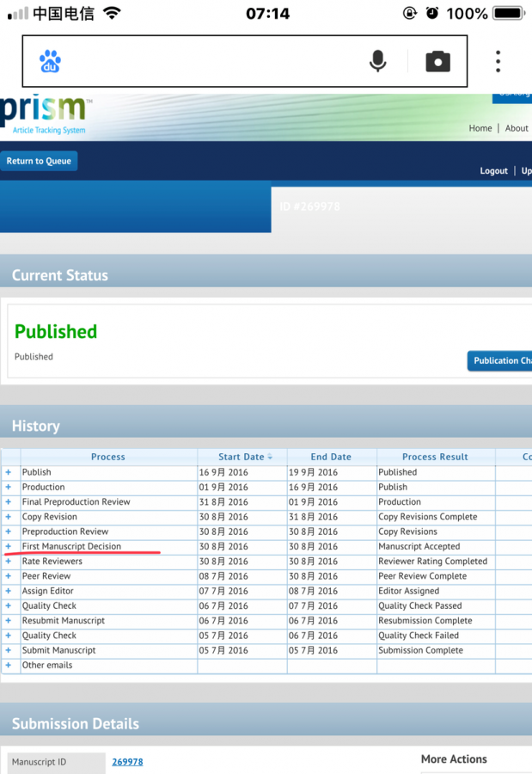Open the three-dot browser menu
The height and width of the screenshot is (774, 532).
(x=498, y=61)
